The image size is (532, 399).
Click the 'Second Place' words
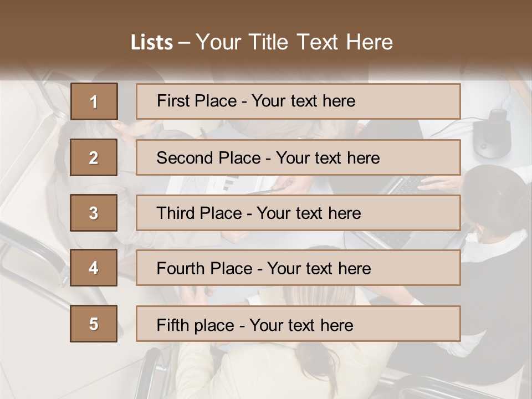208,158
